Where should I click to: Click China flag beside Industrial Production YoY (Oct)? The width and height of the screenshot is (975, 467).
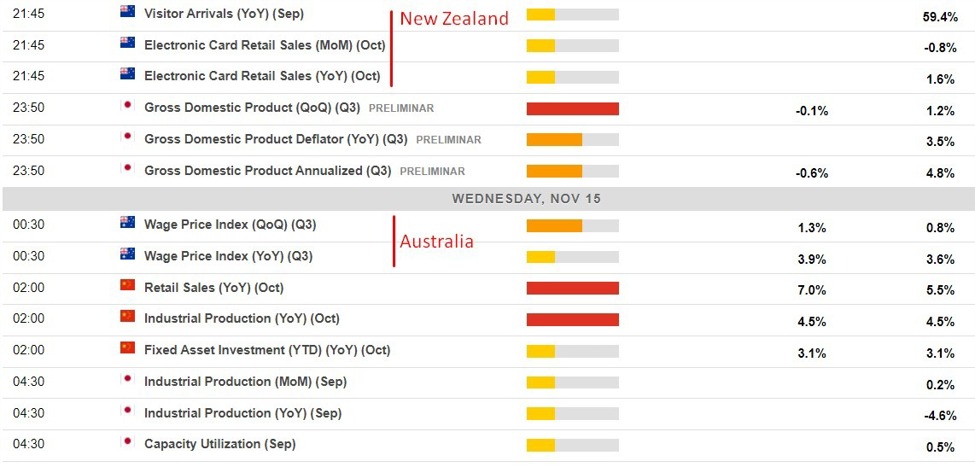click(x=127, y=317)
